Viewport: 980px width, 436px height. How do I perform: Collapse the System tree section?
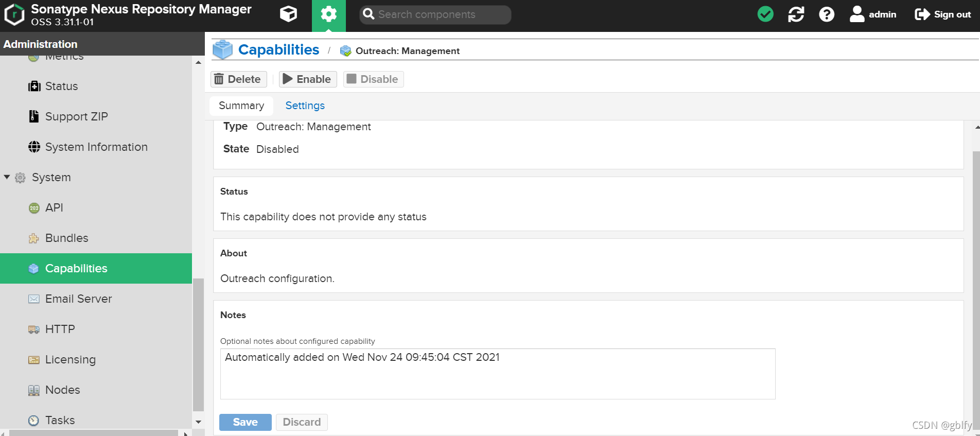pos(7,177)
